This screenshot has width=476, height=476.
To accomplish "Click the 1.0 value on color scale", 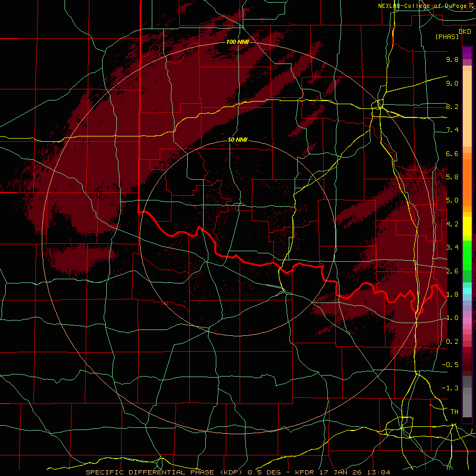I will tap(452, 318).
